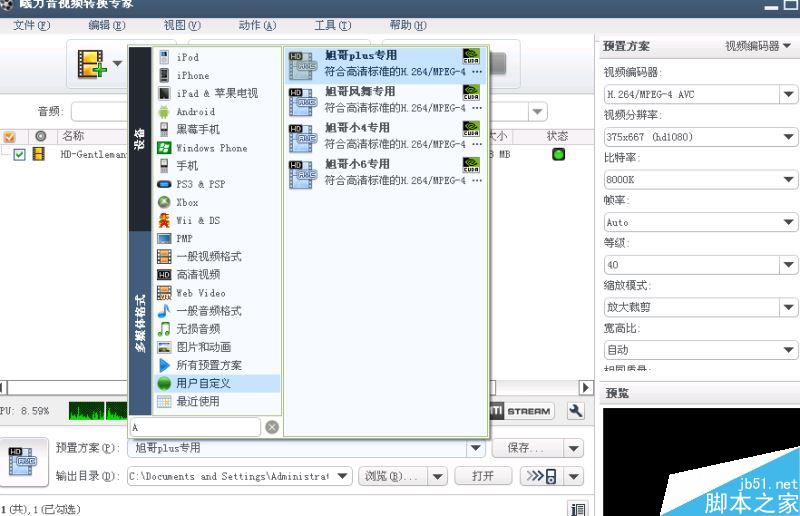This screenshot has width=800, height=516.
Task: Click the STREAM acceleration button
Action: [522, 411]
